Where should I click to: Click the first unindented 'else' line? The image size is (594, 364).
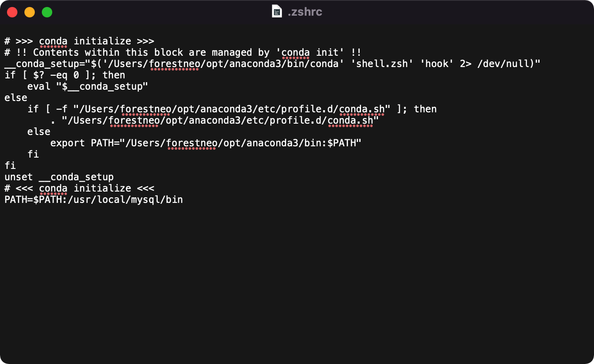(x=16, y=98)
